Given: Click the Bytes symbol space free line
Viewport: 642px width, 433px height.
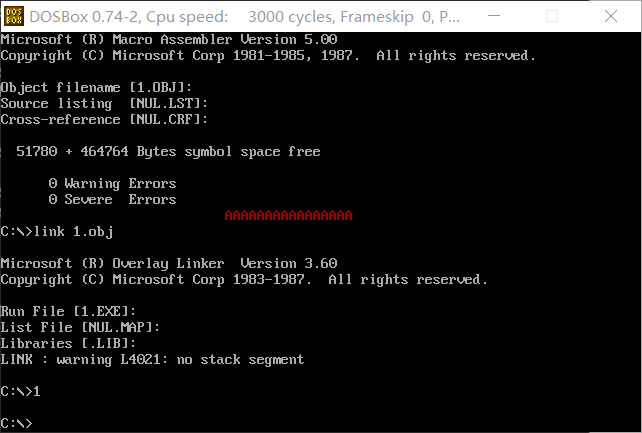Looking at the screenshot, I should [x=168, y=152].
